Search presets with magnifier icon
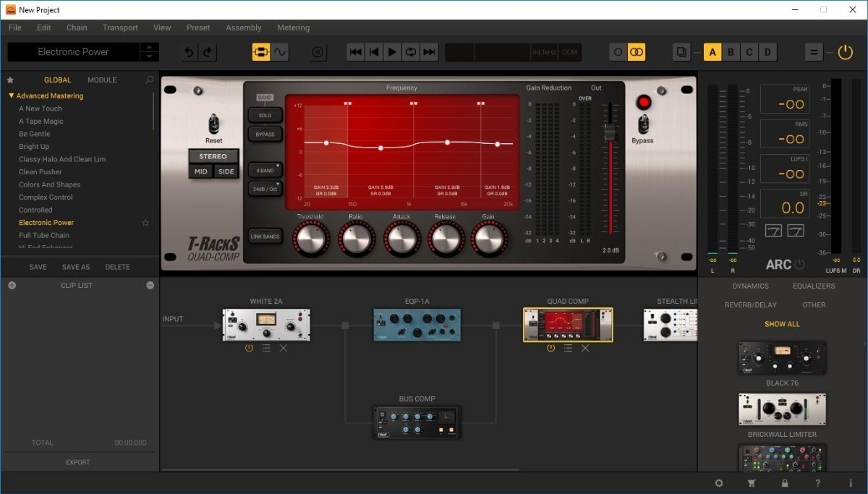 (x=150, y=80)
